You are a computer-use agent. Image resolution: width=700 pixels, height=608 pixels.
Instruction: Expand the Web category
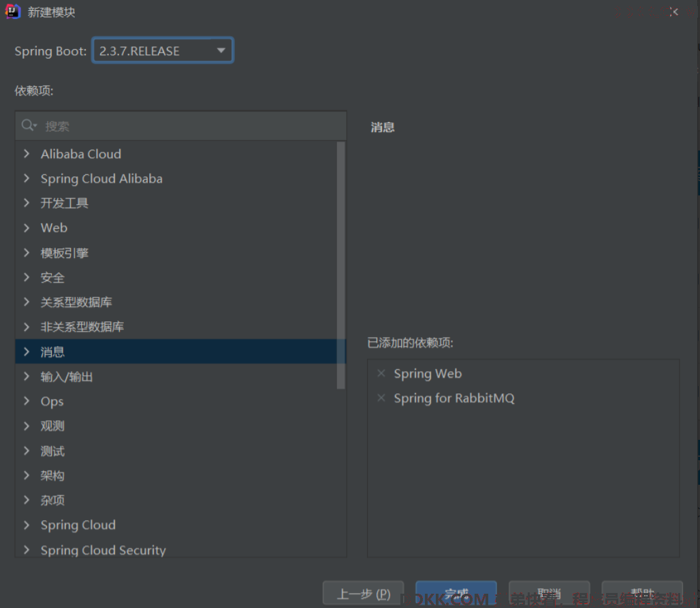click(x=27, y=227)
